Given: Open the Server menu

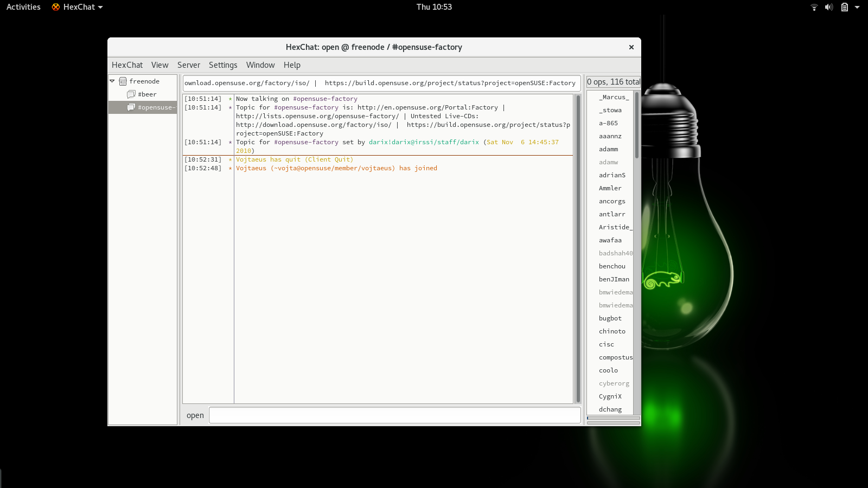Looking at the screenshot, I should (x=188, y=65).
